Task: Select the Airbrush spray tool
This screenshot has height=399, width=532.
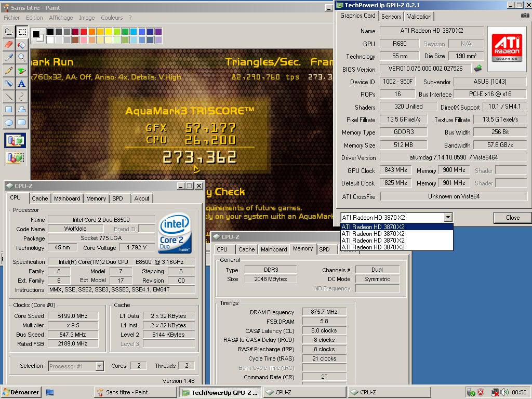Action: (9, 84)
